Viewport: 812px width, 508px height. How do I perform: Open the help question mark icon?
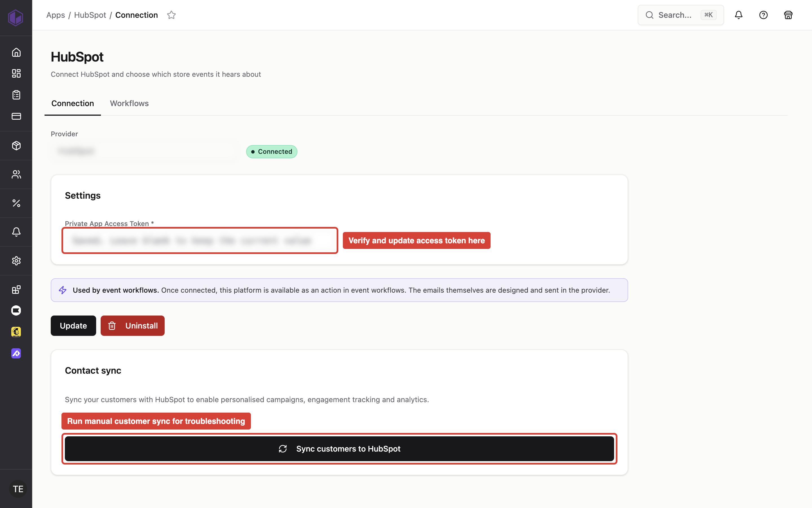point(763,15)
